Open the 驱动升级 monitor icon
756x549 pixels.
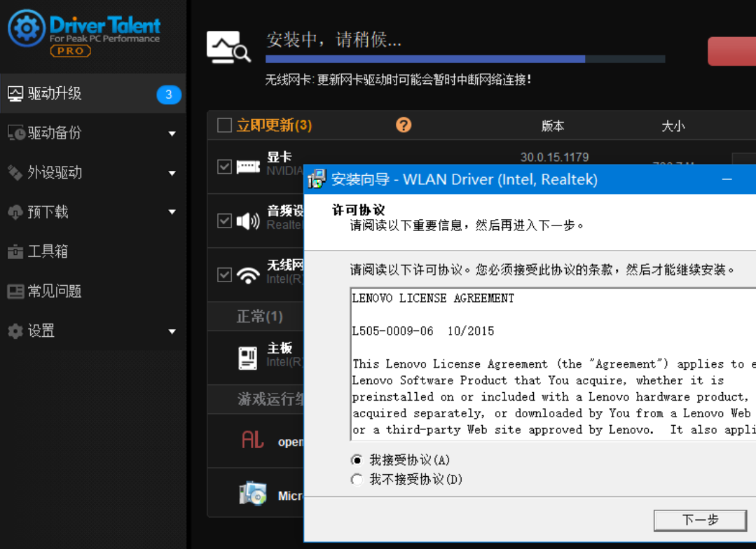pos(15,94)
